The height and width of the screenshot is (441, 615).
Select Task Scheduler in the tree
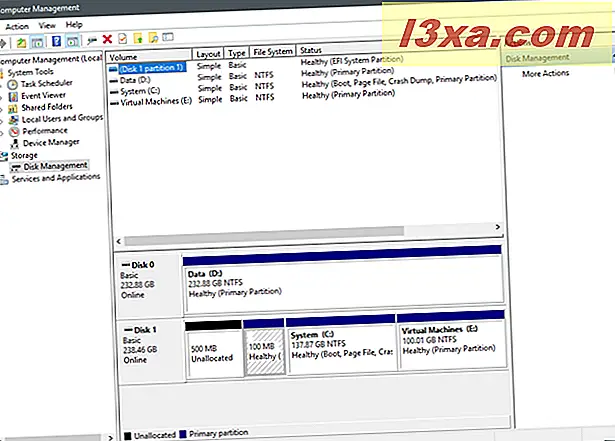pos(46,83)
